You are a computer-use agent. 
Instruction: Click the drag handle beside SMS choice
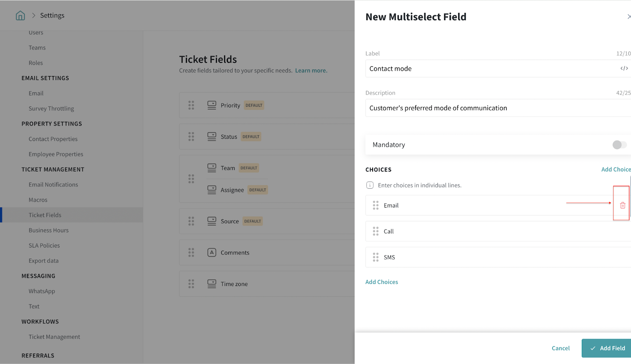coord(375,257)
